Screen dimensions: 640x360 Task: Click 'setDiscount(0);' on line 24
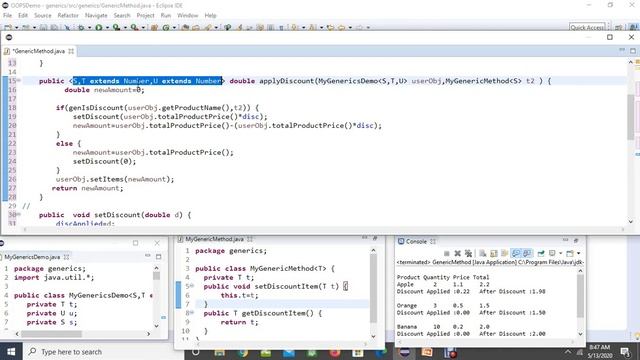tap(104, 161)
